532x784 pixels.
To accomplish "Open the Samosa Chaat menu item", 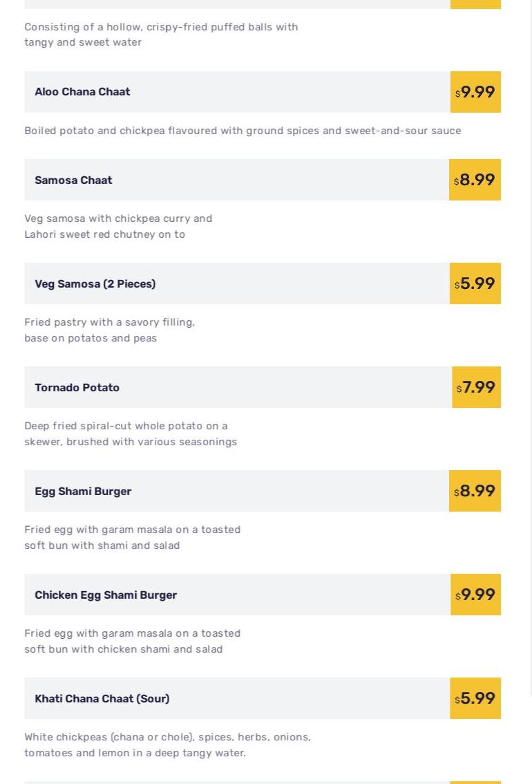I will click(73, 180).
